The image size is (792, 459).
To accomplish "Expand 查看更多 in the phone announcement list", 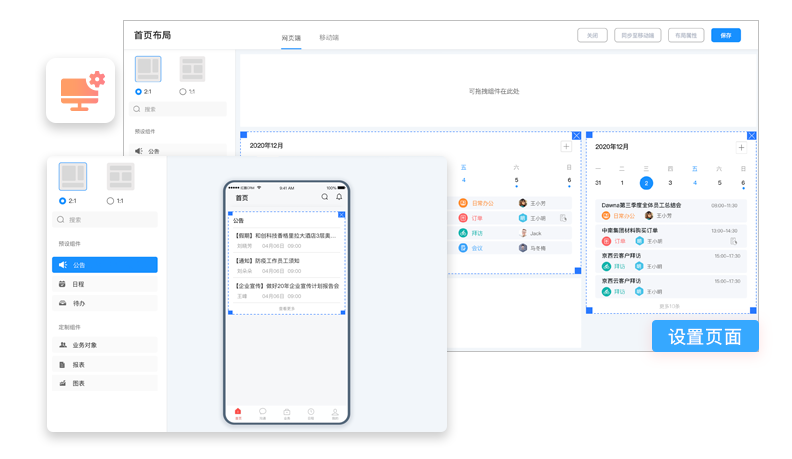I will [x=287, y=308].
